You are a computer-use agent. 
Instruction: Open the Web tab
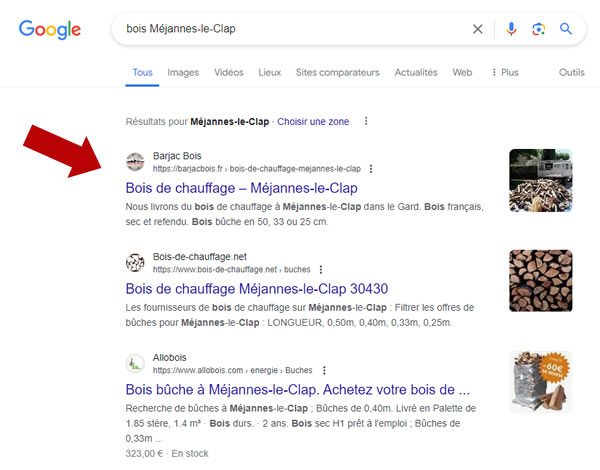(x=462, y=72)
